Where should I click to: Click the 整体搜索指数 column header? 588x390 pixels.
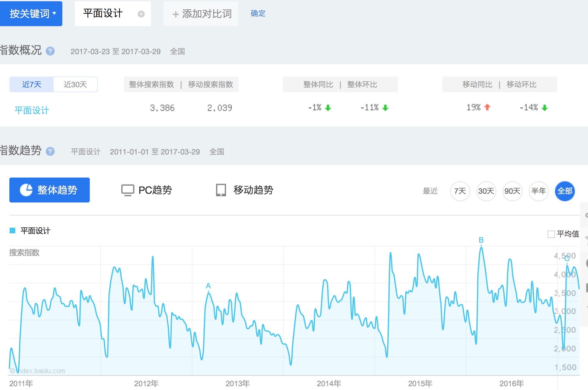(x=152, y=84)
